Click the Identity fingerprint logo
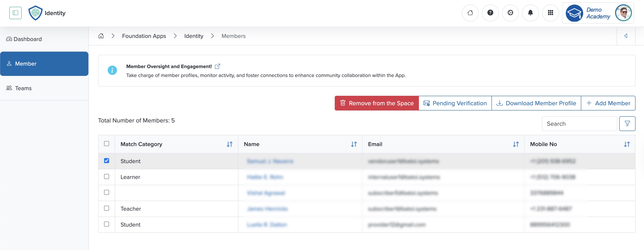 [35, 13]
